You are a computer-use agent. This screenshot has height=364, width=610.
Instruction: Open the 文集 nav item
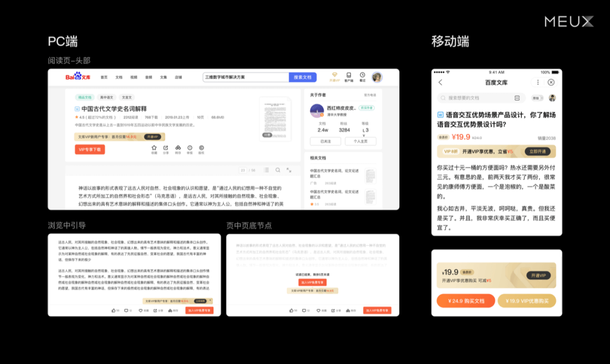click(x=163, y=77)
